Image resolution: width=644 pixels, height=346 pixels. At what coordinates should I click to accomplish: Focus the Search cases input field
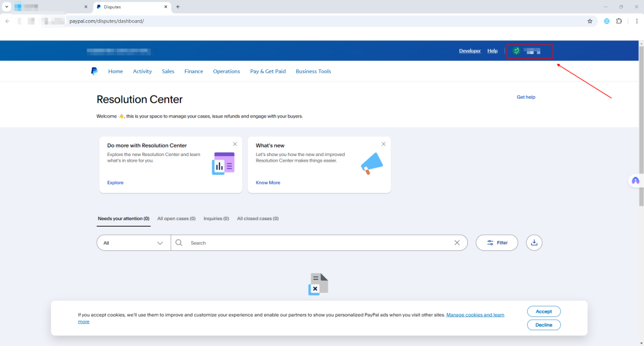point(318,243)
